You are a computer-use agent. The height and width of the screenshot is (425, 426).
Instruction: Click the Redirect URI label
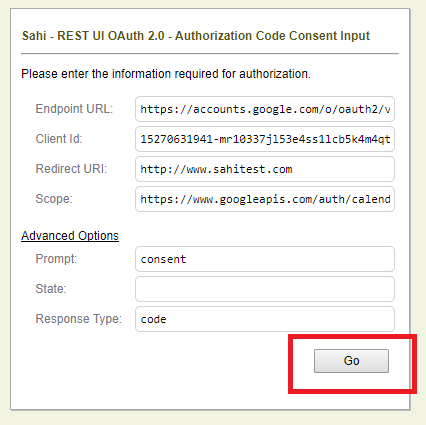click(71, 169)
